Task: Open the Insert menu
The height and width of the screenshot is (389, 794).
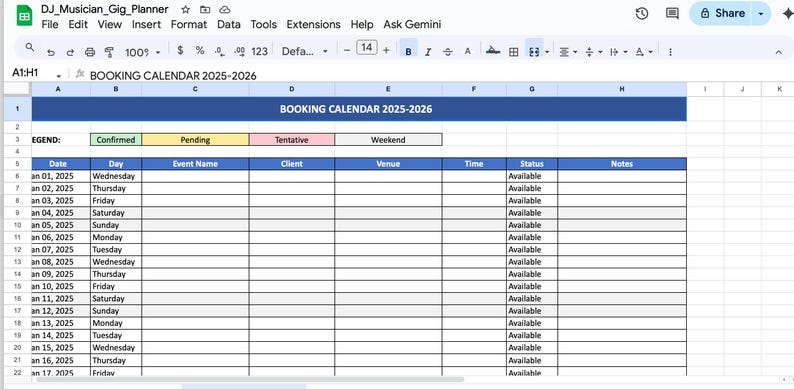Action: pyautogui.click(x=146, y=24)
